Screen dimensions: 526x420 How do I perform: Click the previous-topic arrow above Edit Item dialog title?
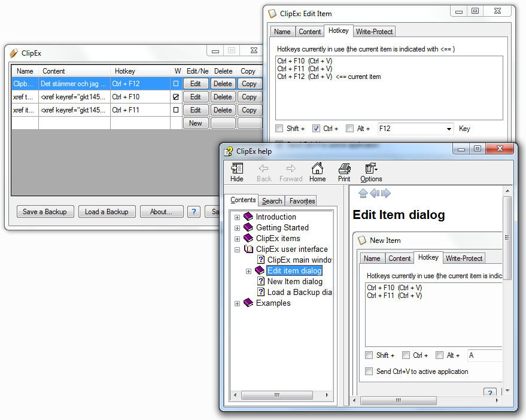point(375,193)
